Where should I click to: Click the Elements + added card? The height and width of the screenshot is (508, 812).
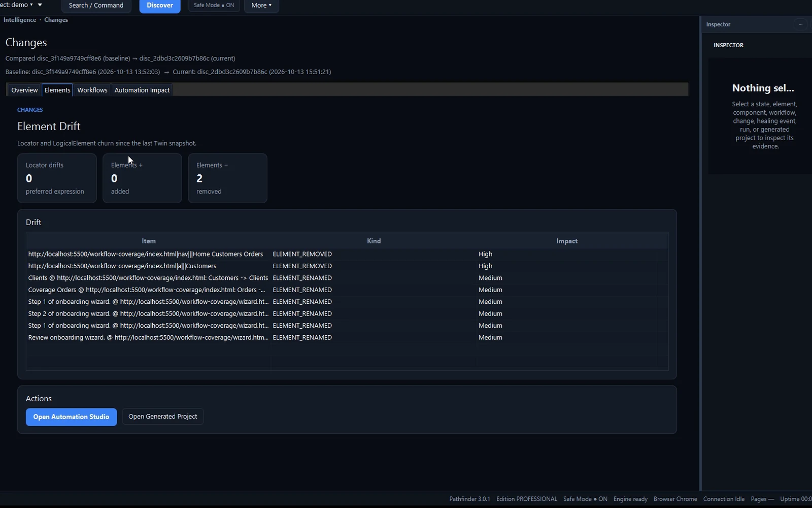click(x=142, y=178)
